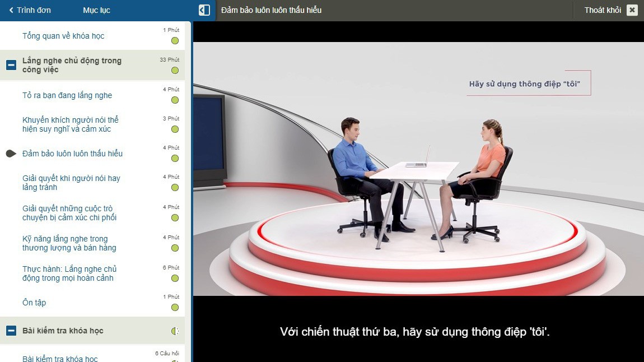This screenshot has width=644, height=362.
Task: Open lesson Khuyến khích người nói thể hiện
Action: pos(71,124)
